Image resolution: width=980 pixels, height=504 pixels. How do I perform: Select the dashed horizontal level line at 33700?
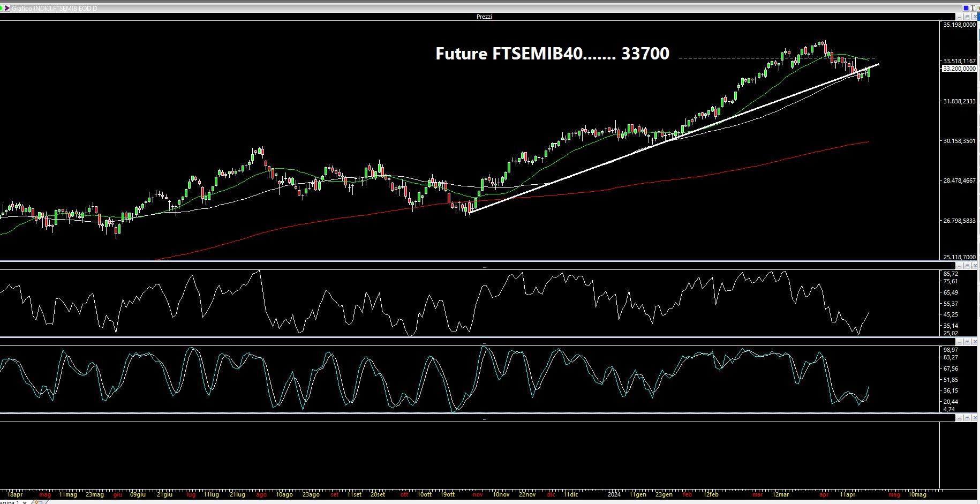pos(777,58)
